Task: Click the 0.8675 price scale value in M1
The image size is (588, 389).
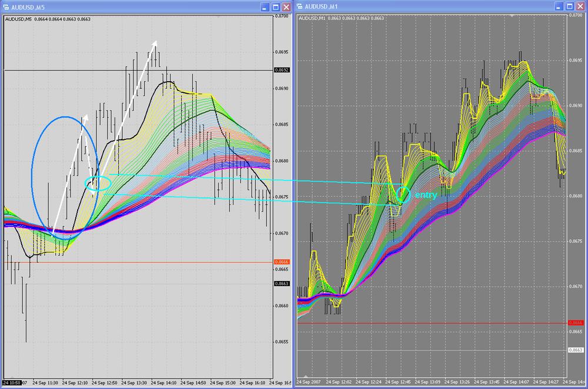Action: [x=576, y=242]
